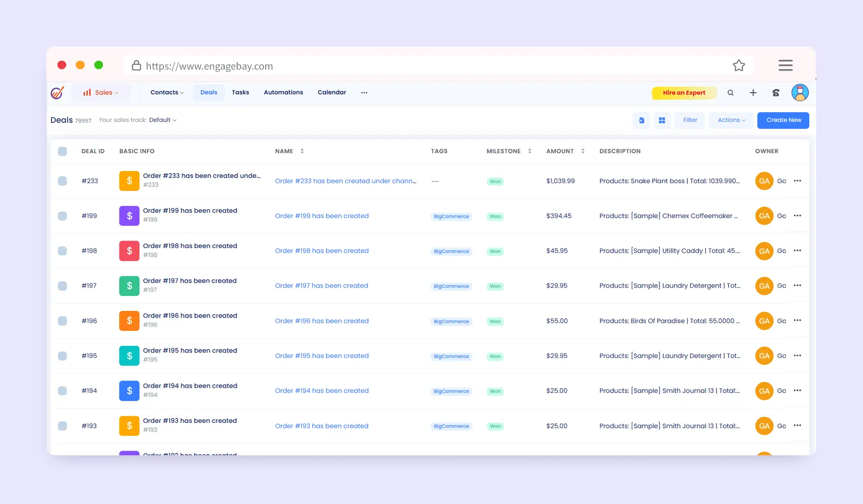The height and width of the screenshot is (504, 863).
Task: Click the Create New button
Action: 783,120
